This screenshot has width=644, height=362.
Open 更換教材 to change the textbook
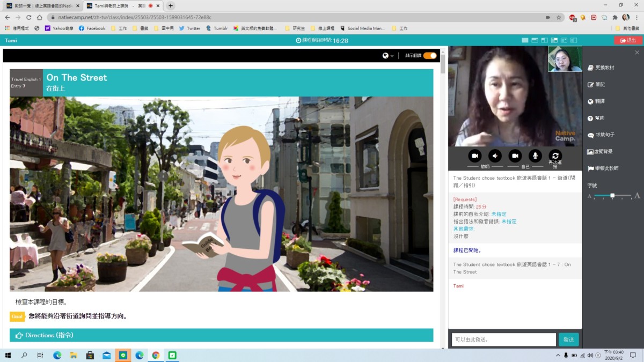(601, 68)
